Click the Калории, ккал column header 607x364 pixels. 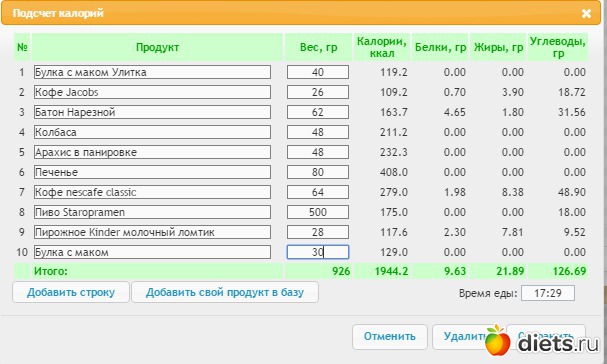tap(382, 47)
